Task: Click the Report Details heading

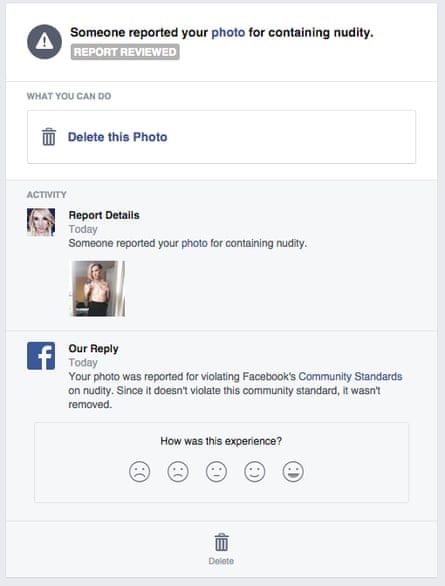Action: [x=104, y=215]
